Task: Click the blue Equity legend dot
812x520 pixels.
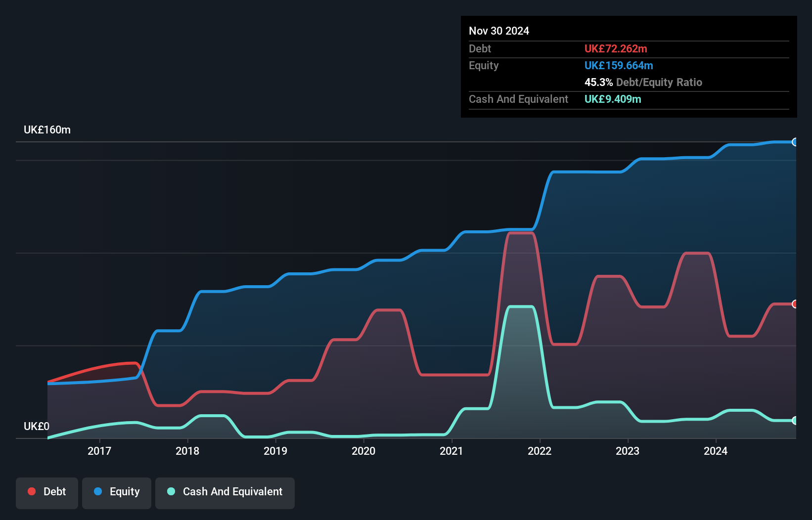Action: tap(98, 491)
